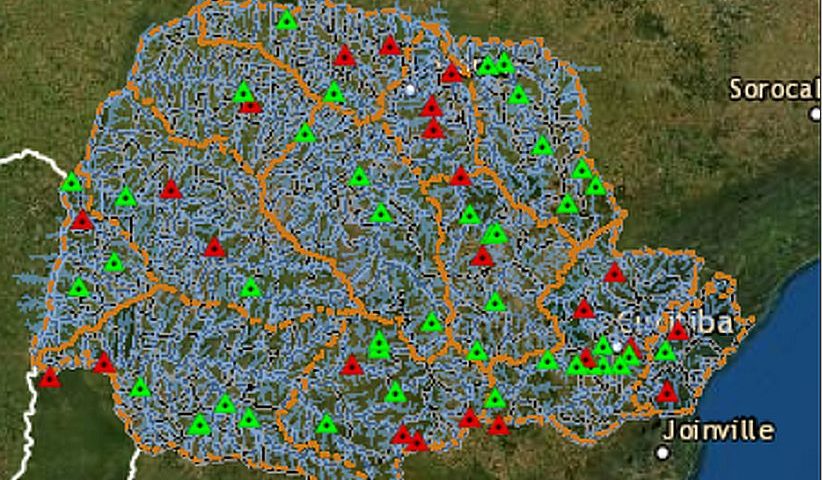Select the white city dot beside Joinville
The width and height of the screenshot is (822, 480).
pos(663,453)
